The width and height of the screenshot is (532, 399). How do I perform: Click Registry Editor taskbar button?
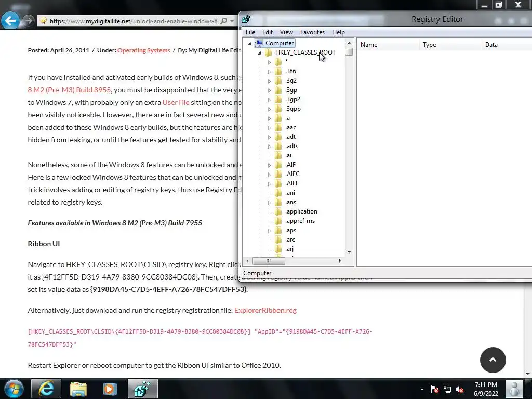[143, 389]
